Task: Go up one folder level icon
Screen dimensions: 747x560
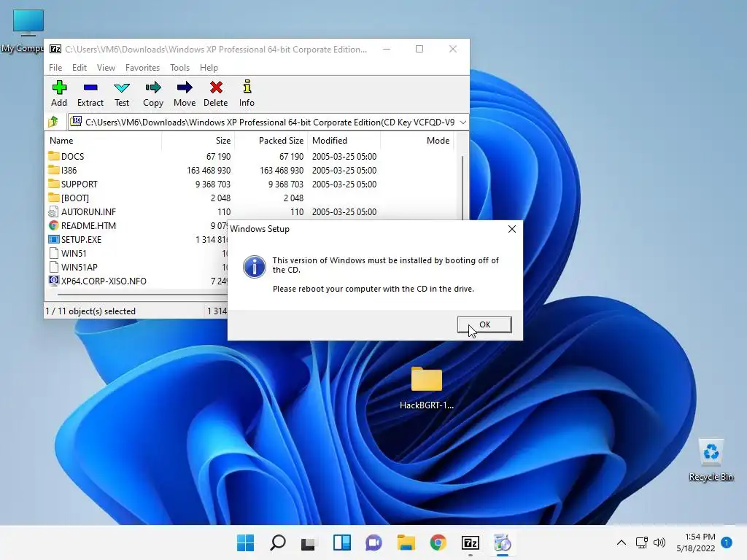Action: click(53, 122)
